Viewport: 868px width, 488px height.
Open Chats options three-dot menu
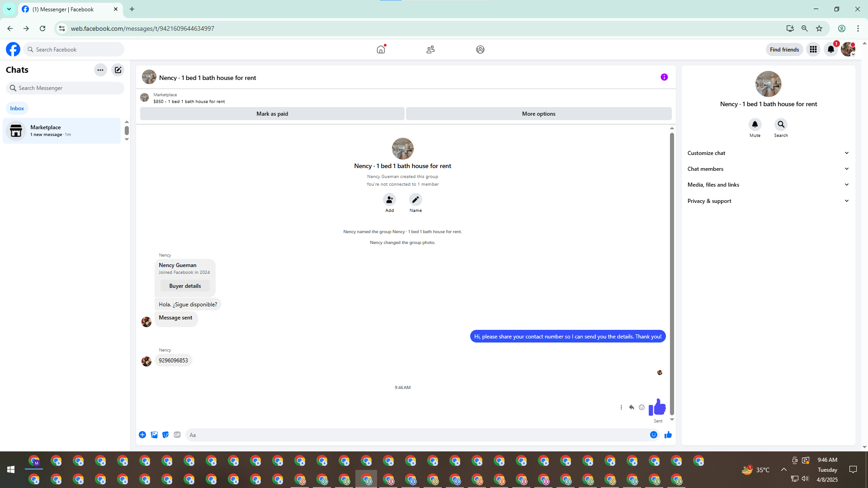pos(100,70)
